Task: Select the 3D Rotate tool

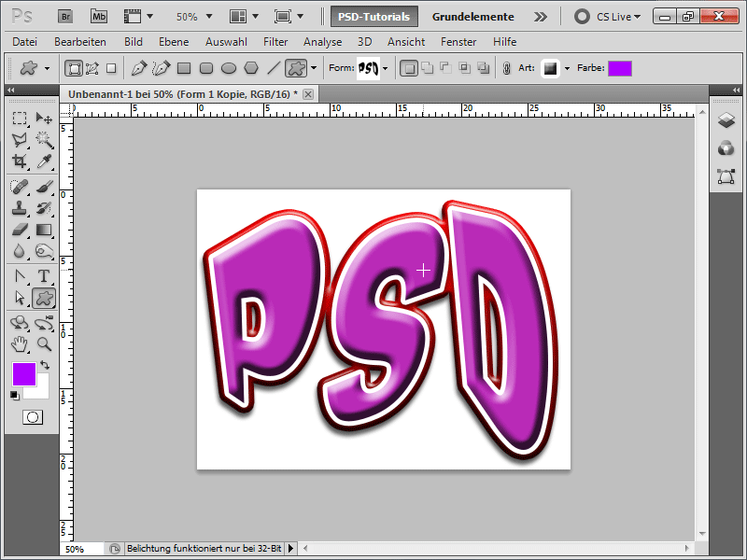Action: (x=20, y=323)
